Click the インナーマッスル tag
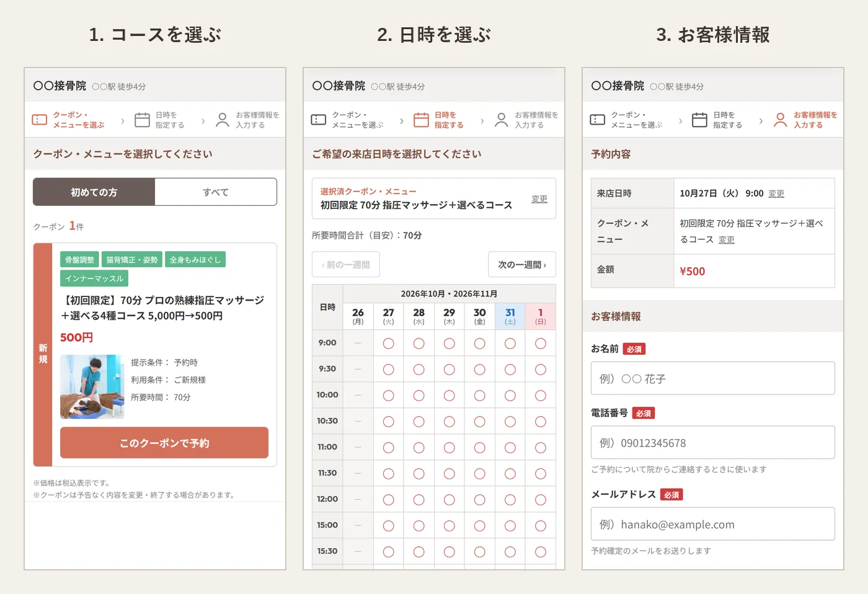This screenshot has height=594, width=868. 94,278
